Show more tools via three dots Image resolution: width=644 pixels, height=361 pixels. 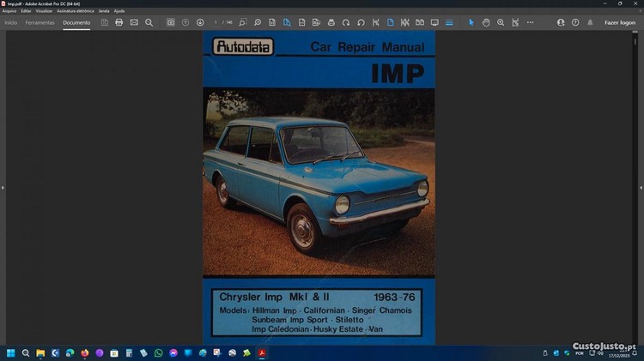pyautogui.click(x=530, y=22)
